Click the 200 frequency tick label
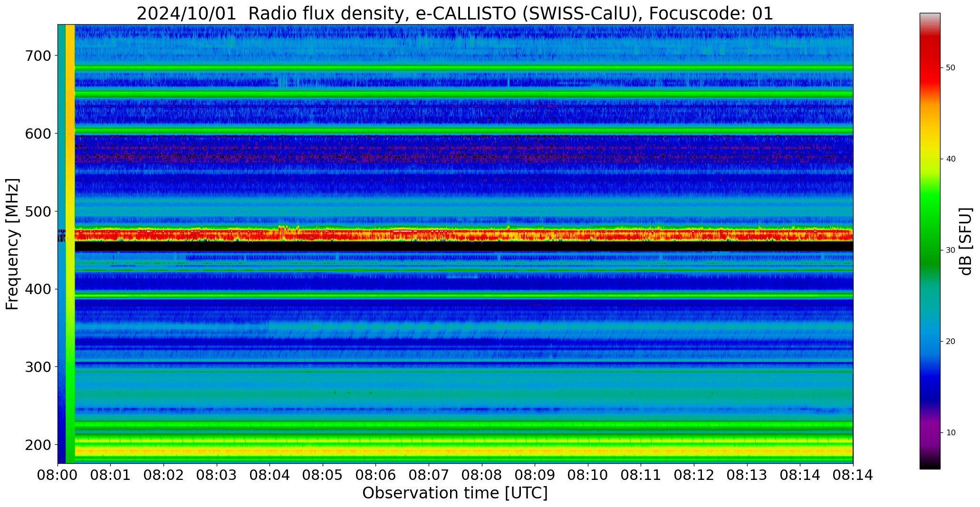Viewport: 980px width, 507px height. pos(38,445)
